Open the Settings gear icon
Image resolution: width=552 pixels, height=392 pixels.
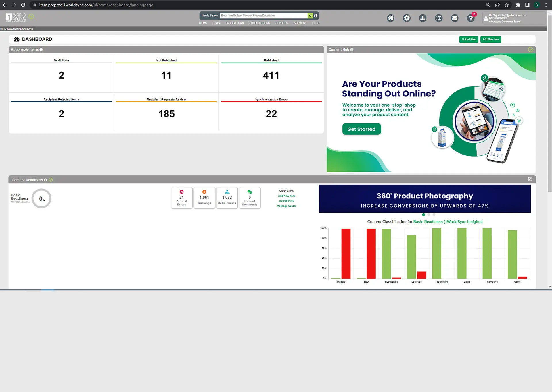pyautogui.click(x=407, y=18)
